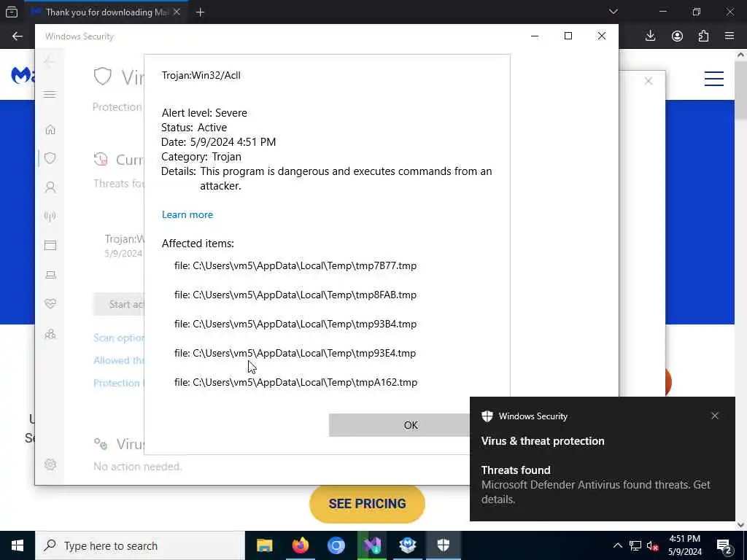Click Trojan:Win32/Acll dialog title text
The image size is (747, 560).
pos(201,75)
